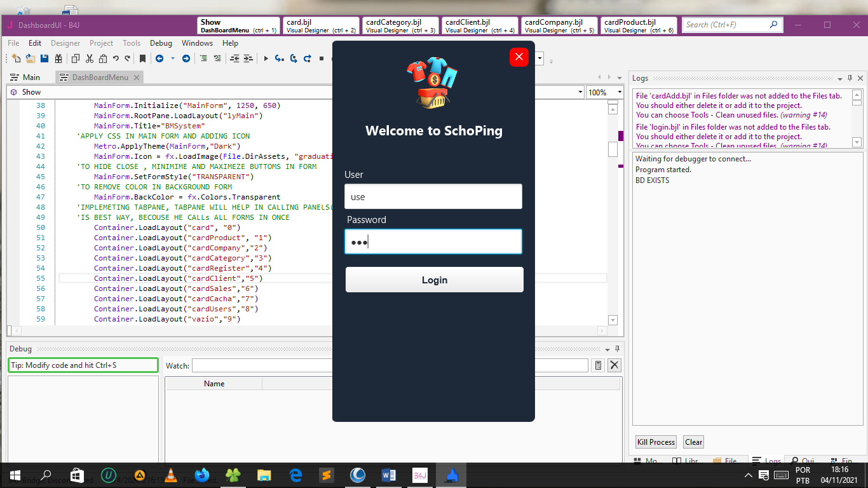Viewport: 868px width, 488px height.
Task: Click the Cut scissors icon
Action: pos(90,58)
